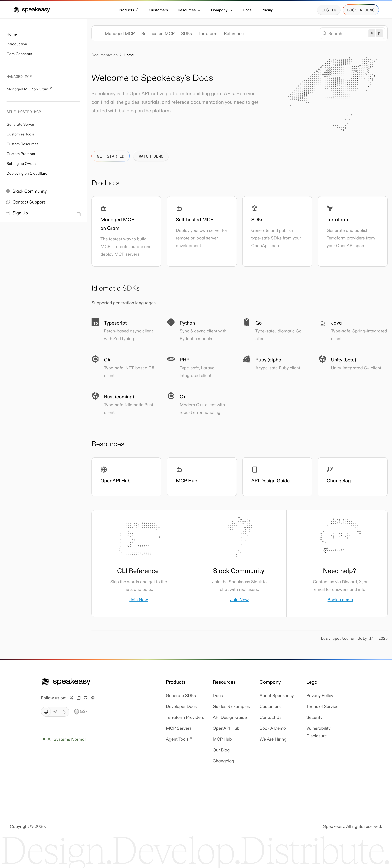Viewport: 392px width, 868px height.
Task: Click the Ruby gem icon
Action: (x=246, y=359)
